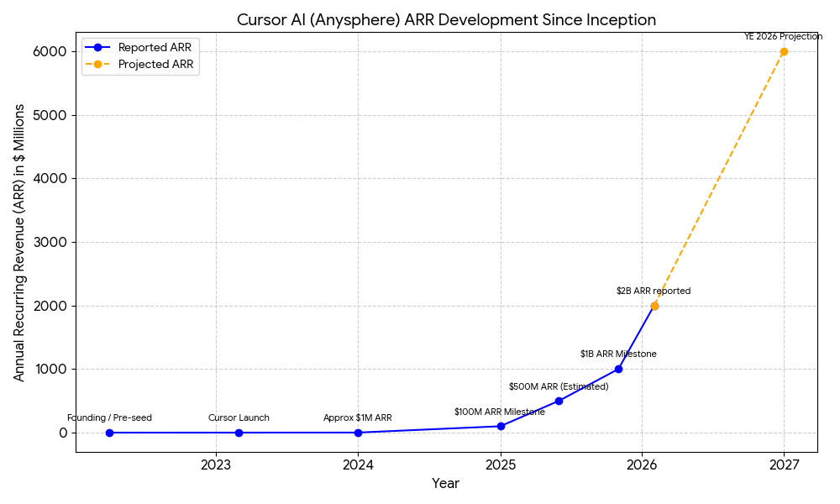The width and height of the screenshot is (840, 504).
Task: Click the x-axis tick label 2024
Action: 359,465
